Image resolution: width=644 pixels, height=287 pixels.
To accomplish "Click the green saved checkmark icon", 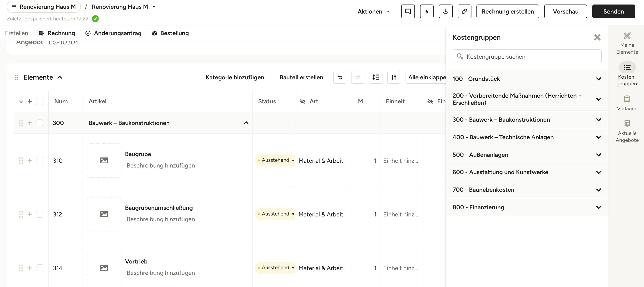I will (95, 19).
